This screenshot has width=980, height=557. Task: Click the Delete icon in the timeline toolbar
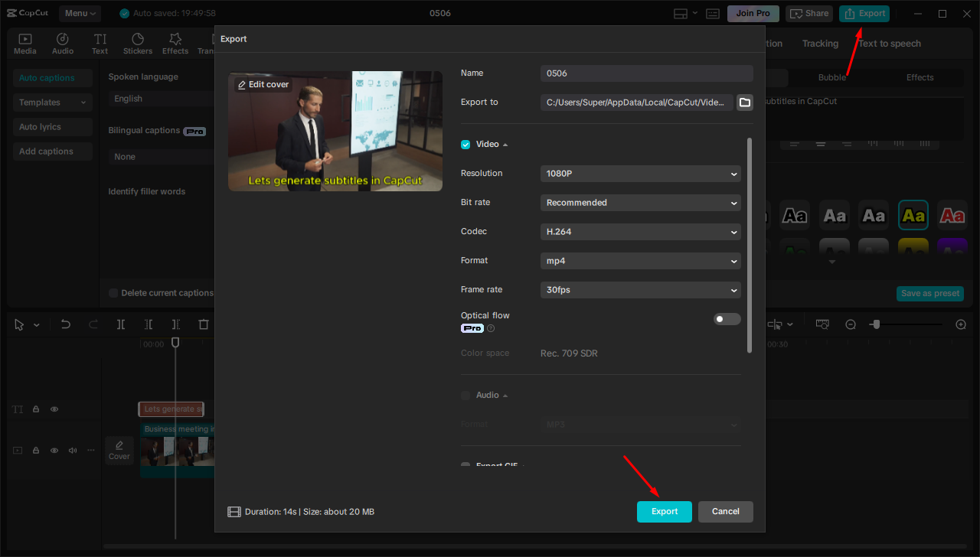point(203,324)
